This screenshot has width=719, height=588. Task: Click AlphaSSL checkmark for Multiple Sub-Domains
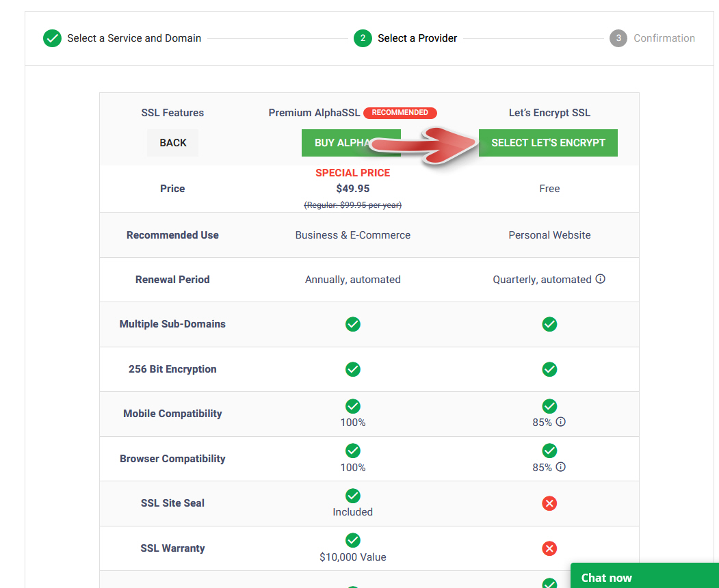(352, 324)
